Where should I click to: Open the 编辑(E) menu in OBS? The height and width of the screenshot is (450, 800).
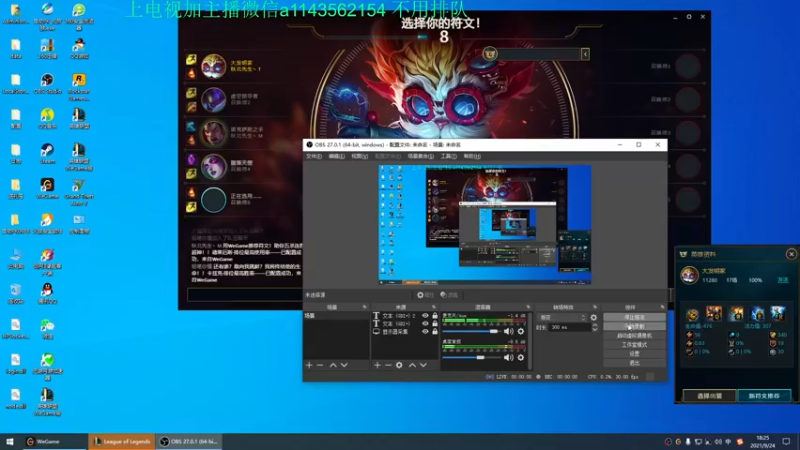tap(336, 156)
